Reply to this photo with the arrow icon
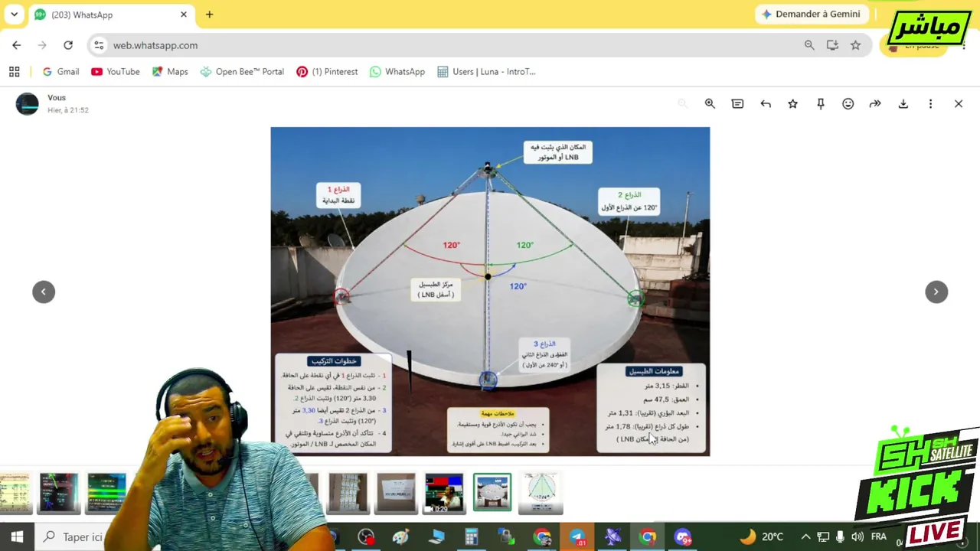 [x=766, y=104]
